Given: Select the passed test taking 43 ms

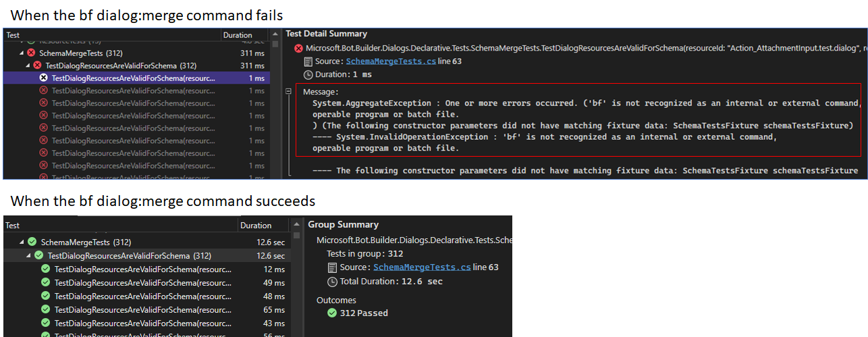Looking at the screenshot, I should point(146,323).
